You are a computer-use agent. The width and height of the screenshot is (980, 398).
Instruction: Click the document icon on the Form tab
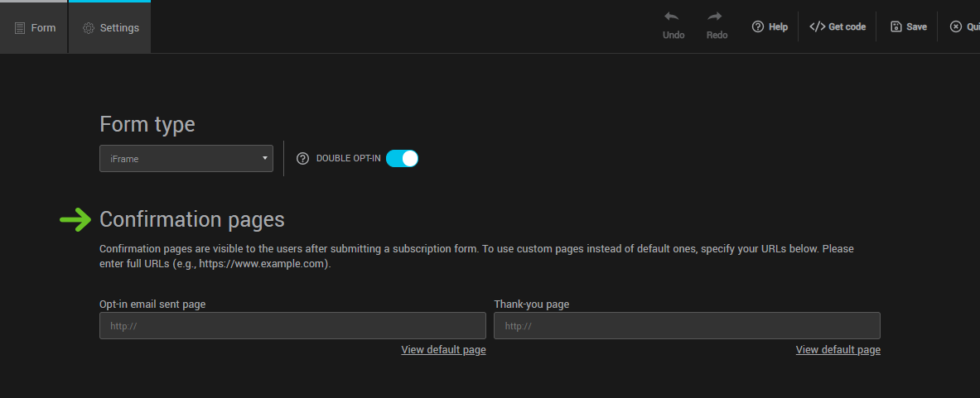point(20,28)
